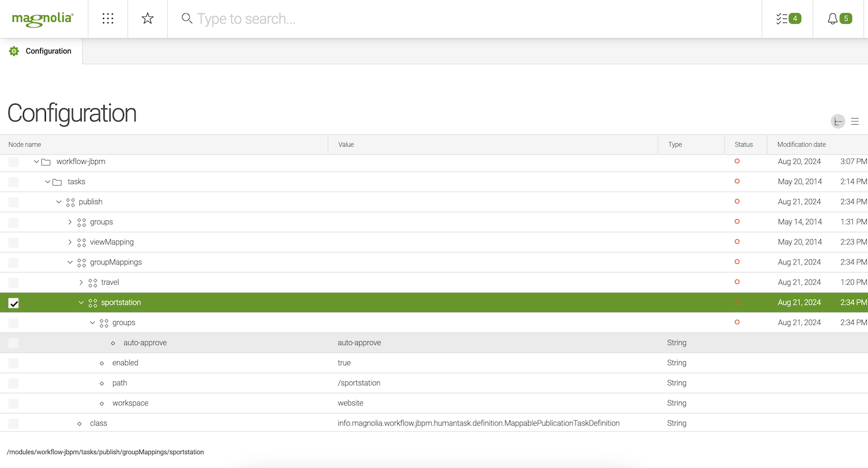Click class property diamond icon
The height and width of the screenshot is (468, 868).
tap(79, 424)
